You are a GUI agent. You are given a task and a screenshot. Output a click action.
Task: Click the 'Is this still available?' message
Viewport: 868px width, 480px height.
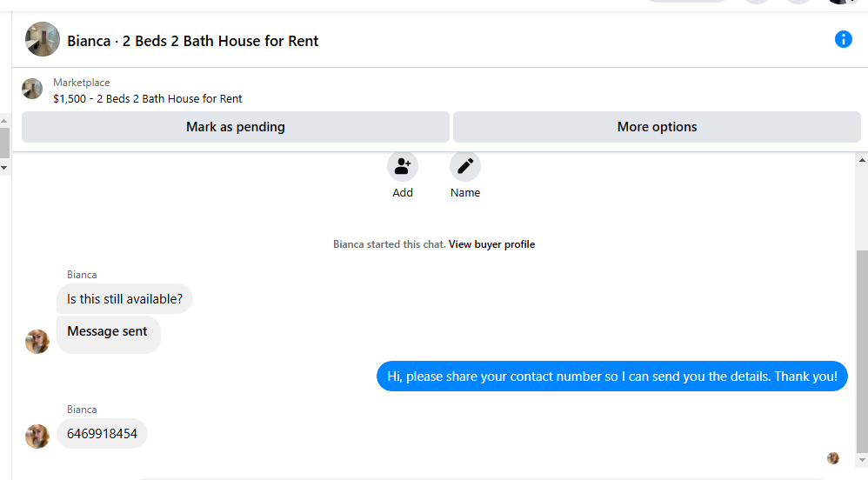[x=124, y=299]
